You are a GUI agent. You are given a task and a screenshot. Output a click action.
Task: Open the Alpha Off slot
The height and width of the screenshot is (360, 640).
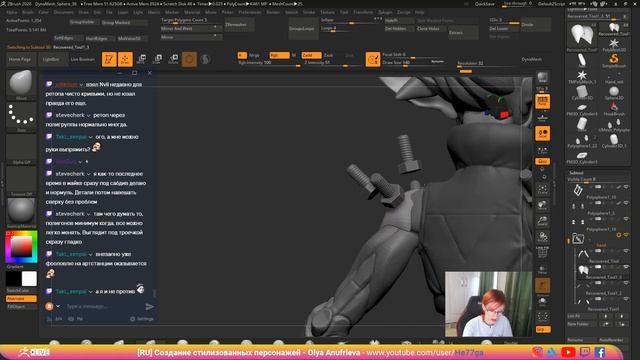pos(21,149)
